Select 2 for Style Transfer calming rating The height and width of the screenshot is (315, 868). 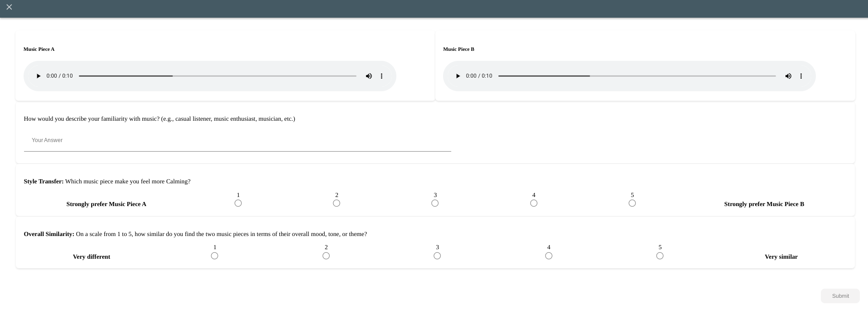tap(336, 203)
